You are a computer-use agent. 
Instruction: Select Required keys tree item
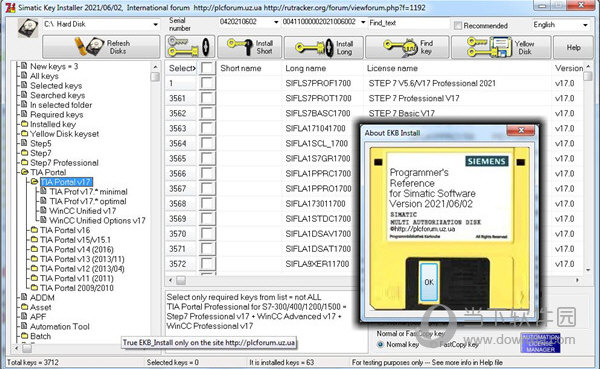click(57, 114)
